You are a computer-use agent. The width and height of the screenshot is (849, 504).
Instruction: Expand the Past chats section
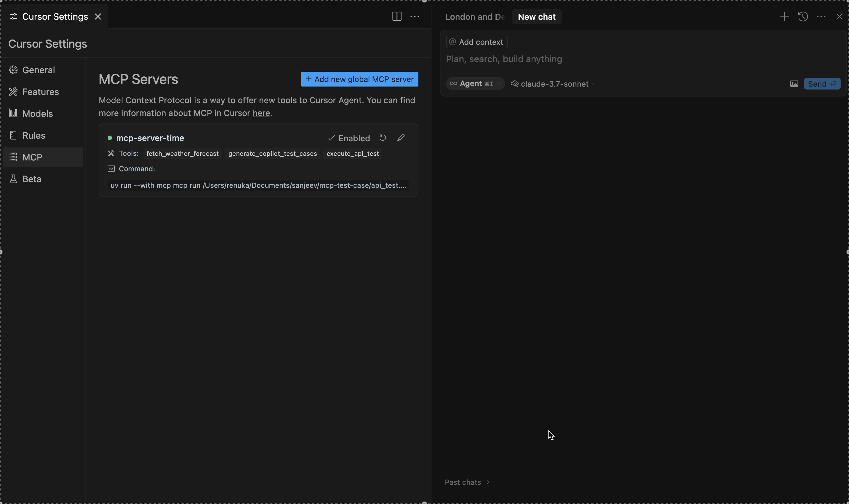point(467,482)
